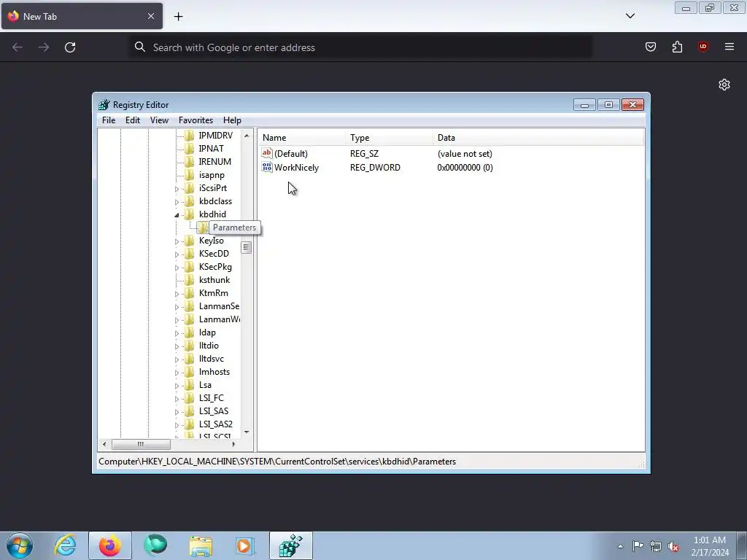Image resolution: width=747 pixels, height=560 pixels.
Task: Select the Parameters subkey under kbdhid
Action: pyautogui.click(x=234, y=227)
